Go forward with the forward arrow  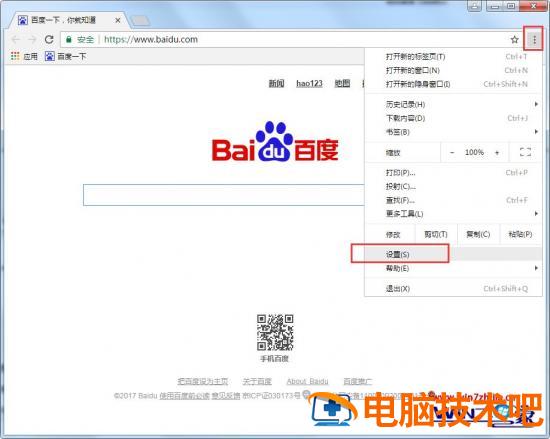pyautogui.click(x=32, y=39)
